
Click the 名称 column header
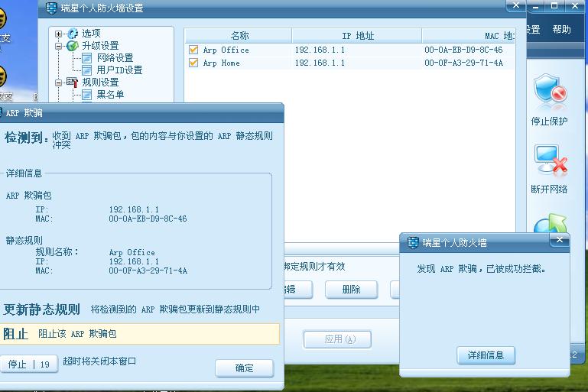click(239, 36)
